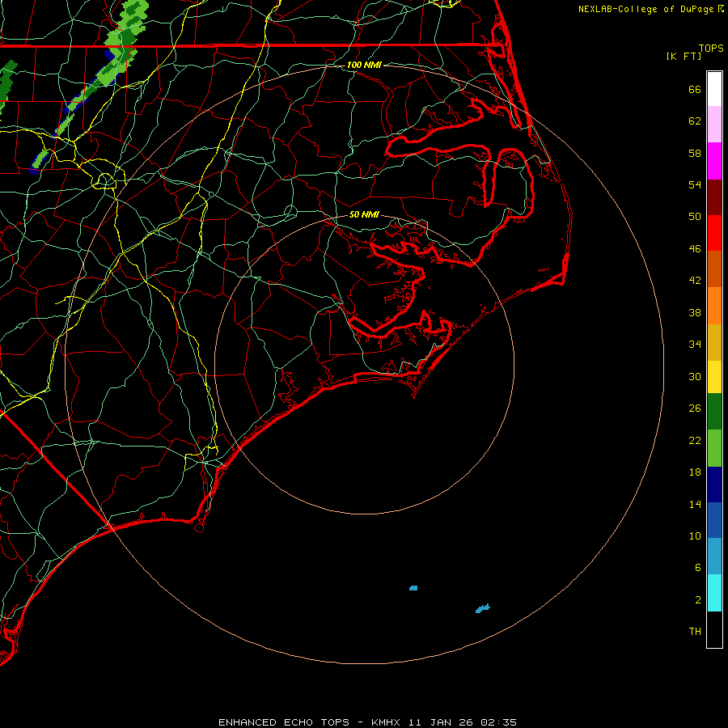
Task: Click the 'TH' legend threshold label
Action: tap(695, 632)
